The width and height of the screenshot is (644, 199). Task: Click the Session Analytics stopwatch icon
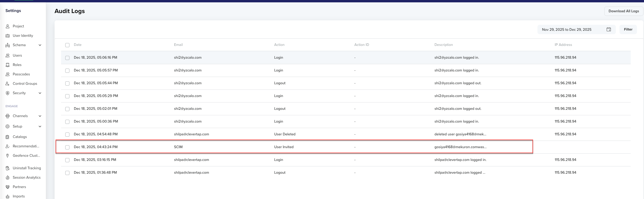pos(8,178)
